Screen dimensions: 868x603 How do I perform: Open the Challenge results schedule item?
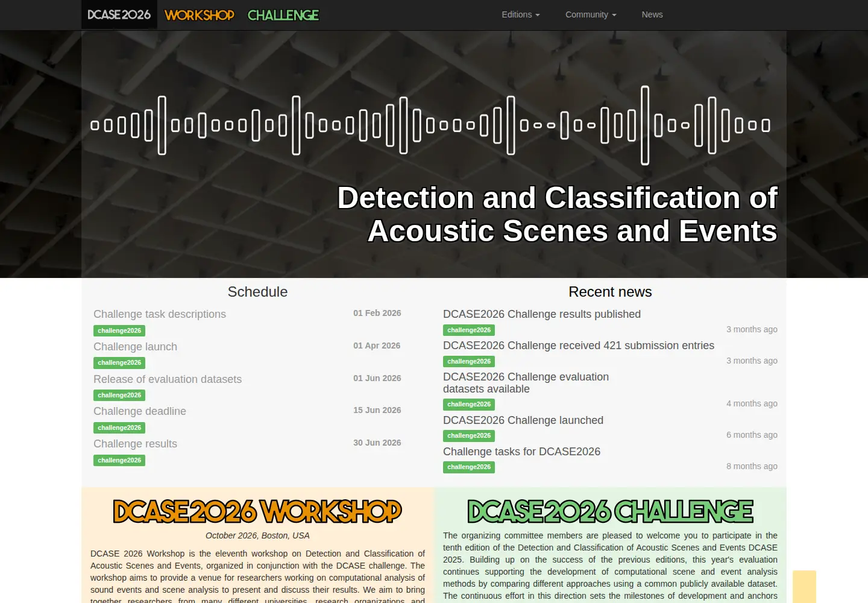(136, 444)
